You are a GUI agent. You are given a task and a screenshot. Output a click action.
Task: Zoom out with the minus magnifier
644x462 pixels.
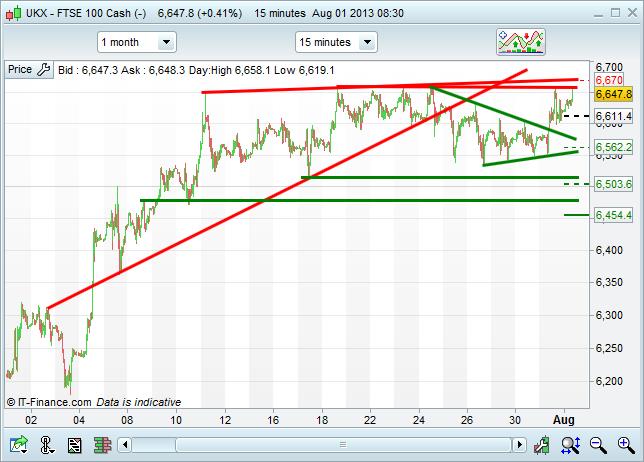pyautogui.click(x=598, y=445)
